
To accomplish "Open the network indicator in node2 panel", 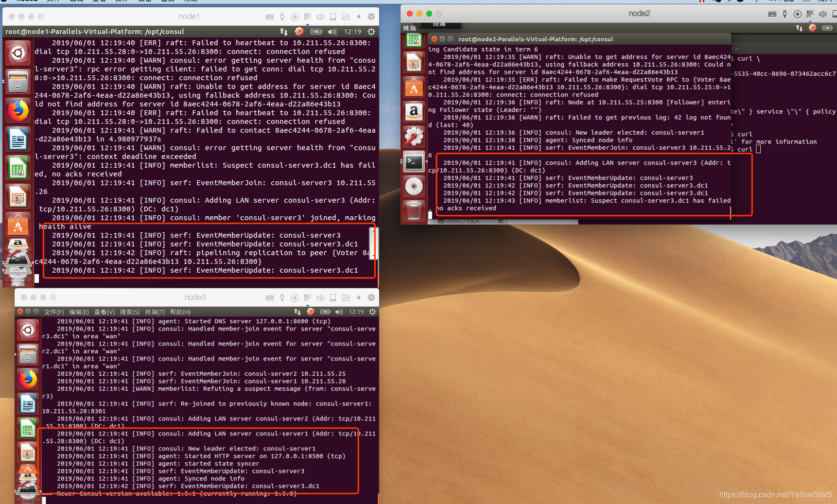I will [799, 28].
